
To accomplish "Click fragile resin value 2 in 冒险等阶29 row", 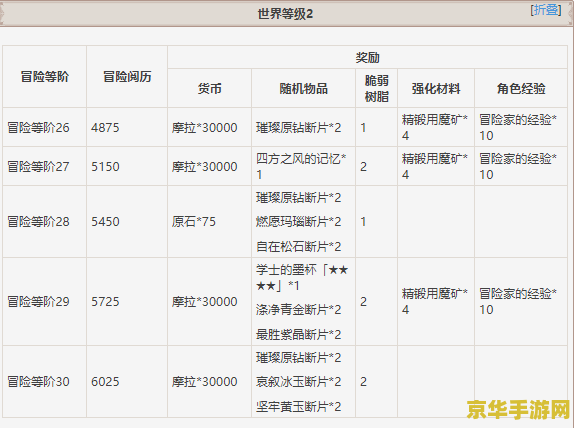I will [363, 302].
